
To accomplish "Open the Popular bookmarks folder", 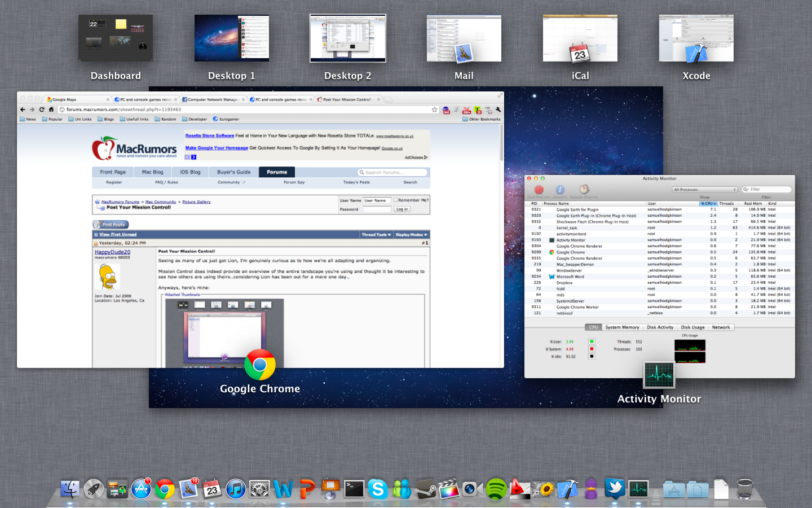I will pyautogui.click(x=52, y=119).
